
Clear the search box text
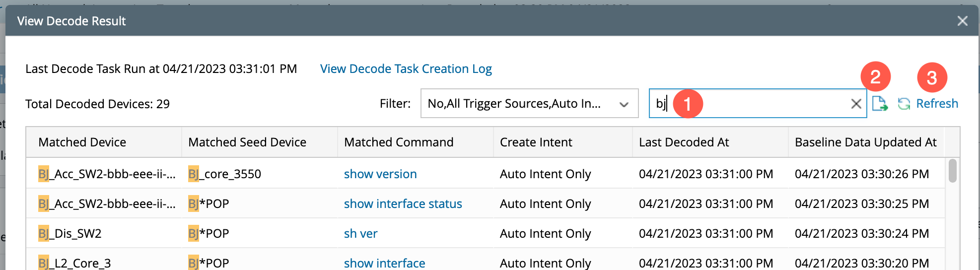856,104
